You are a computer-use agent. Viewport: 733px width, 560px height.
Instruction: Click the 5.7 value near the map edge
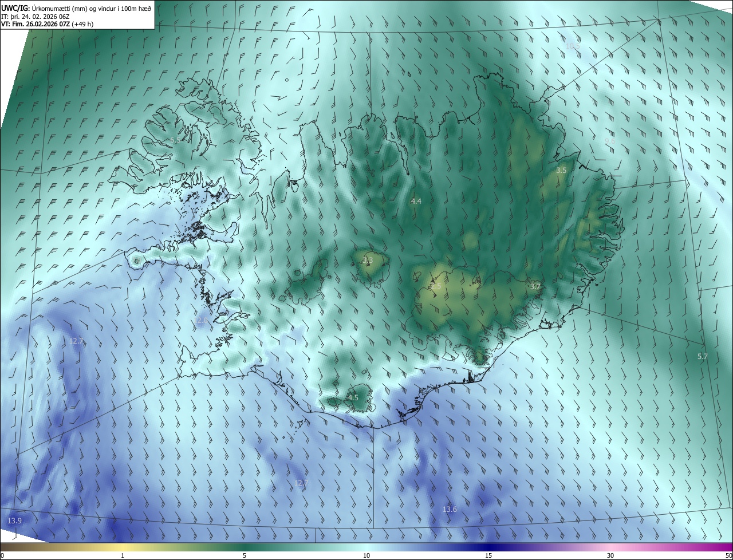point(703,356)
